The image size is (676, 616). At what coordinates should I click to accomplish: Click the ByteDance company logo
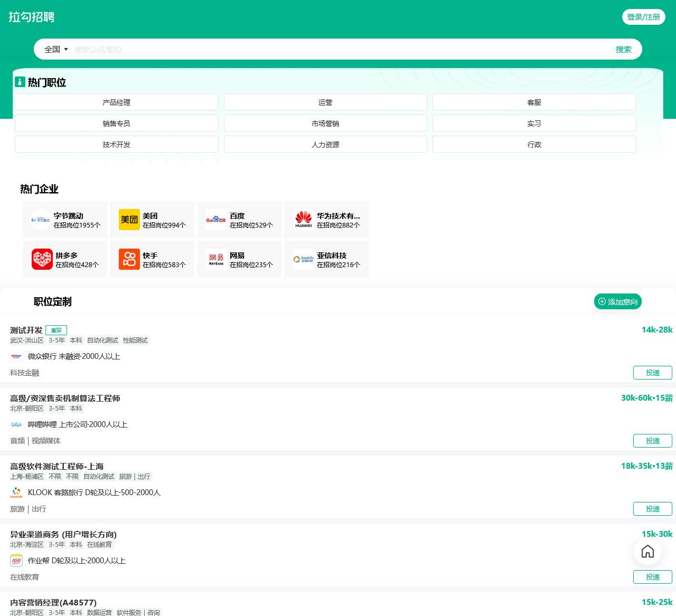(41, 220)
